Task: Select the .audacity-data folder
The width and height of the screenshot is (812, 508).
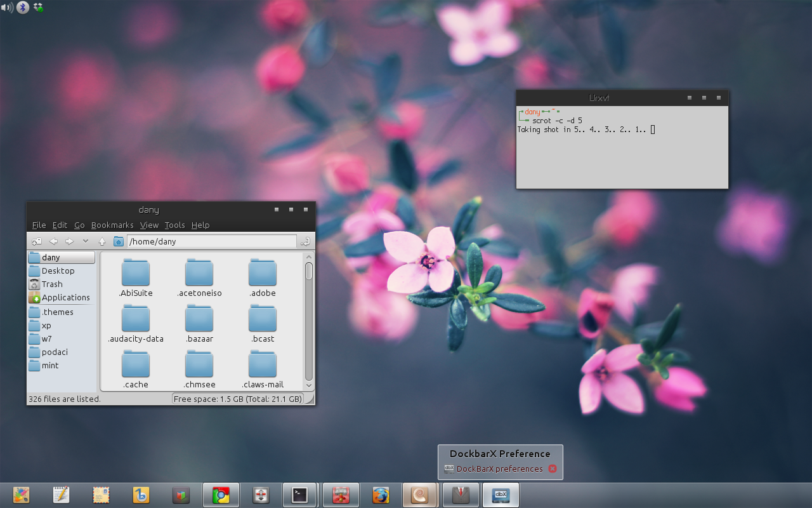Action: pos(136,323)
